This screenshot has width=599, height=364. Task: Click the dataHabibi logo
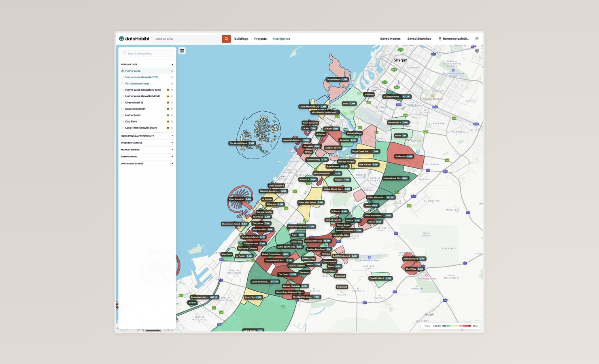134,39
